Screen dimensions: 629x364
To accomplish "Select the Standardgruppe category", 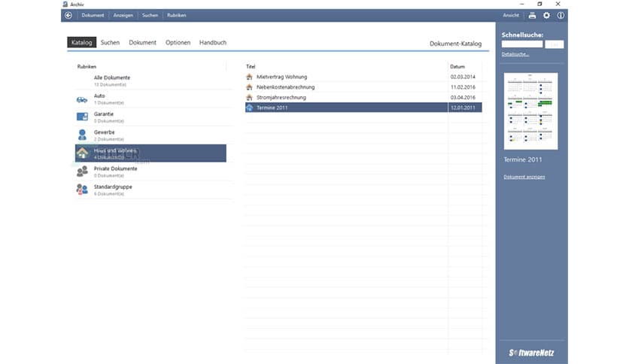I will click(150, 190).
